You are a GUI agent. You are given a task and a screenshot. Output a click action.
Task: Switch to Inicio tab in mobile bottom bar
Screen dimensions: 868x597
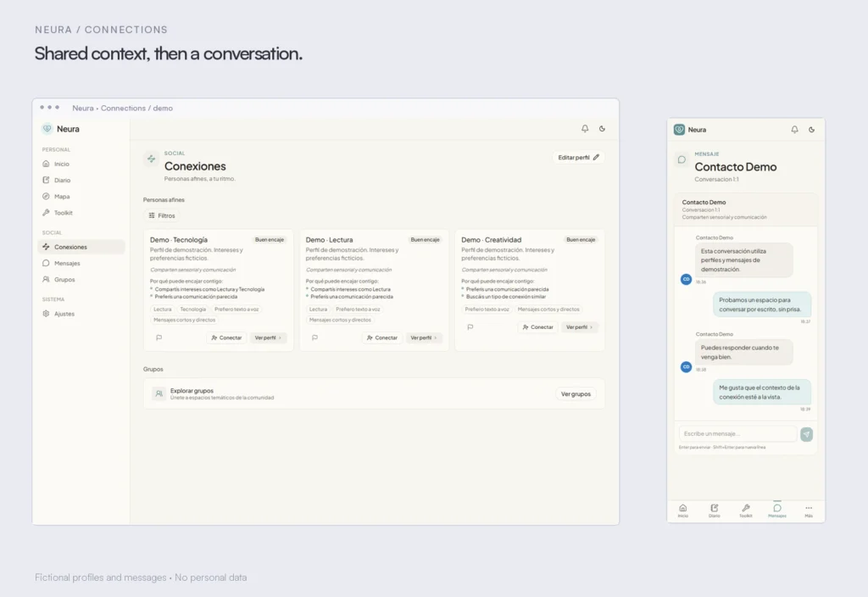(683, 511)
